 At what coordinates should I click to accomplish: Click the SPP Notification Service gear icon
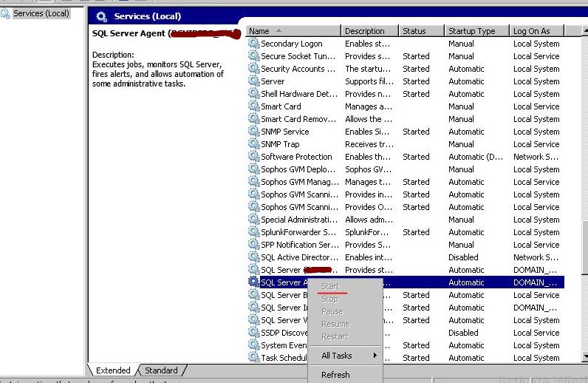(x=254, y=245)
